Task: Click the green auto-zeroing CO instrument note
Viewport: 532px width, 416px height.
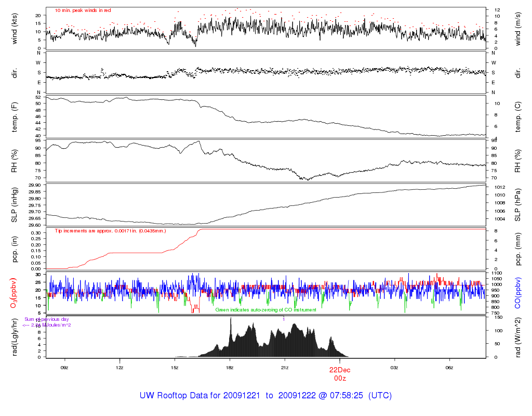Action: pos(265,310)
